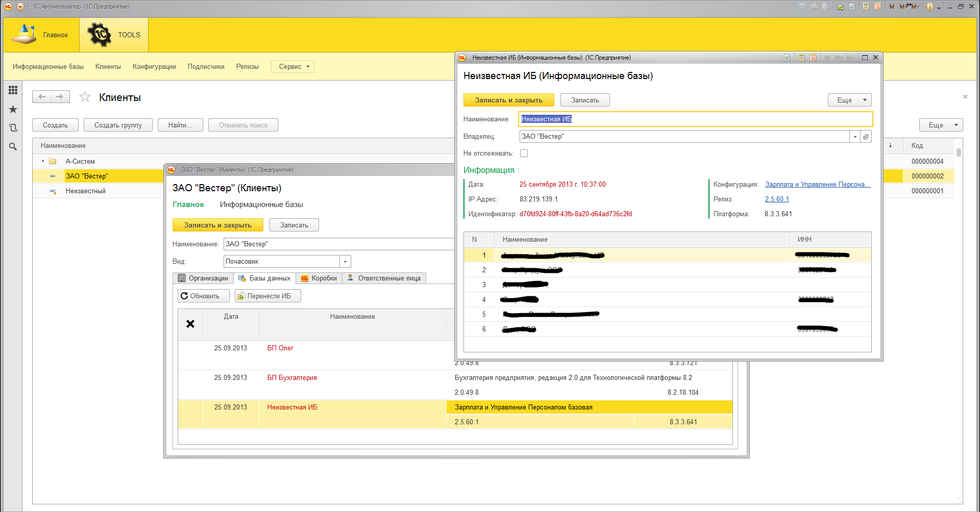The image size is (980, 512).
Task: Open Релизы menu item
Action: [248, 66]
